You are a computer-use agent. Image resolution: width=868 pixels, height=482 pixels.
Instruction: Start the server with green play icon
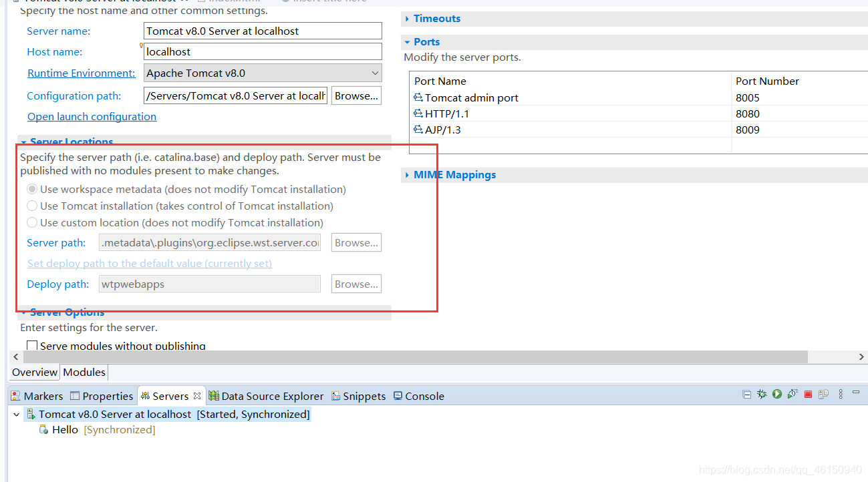(x=777, y=395)
